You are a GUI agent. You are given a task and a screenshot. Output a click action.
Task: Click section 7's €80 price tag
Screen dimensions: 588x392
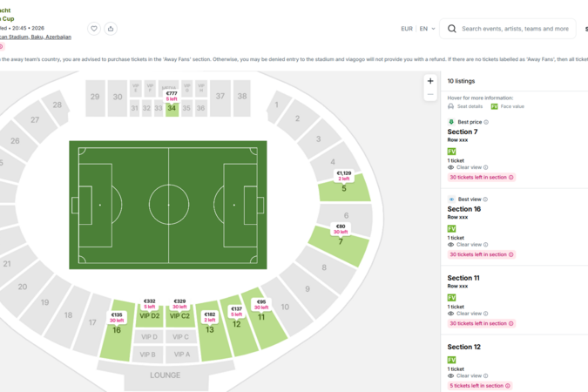(341, 229)
